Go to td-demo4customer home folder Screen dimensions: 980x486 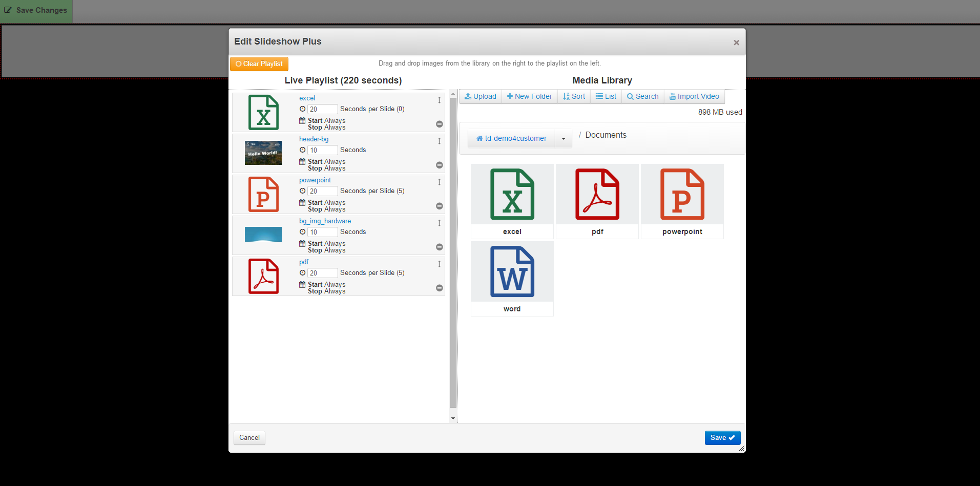(x=511, y=139)
